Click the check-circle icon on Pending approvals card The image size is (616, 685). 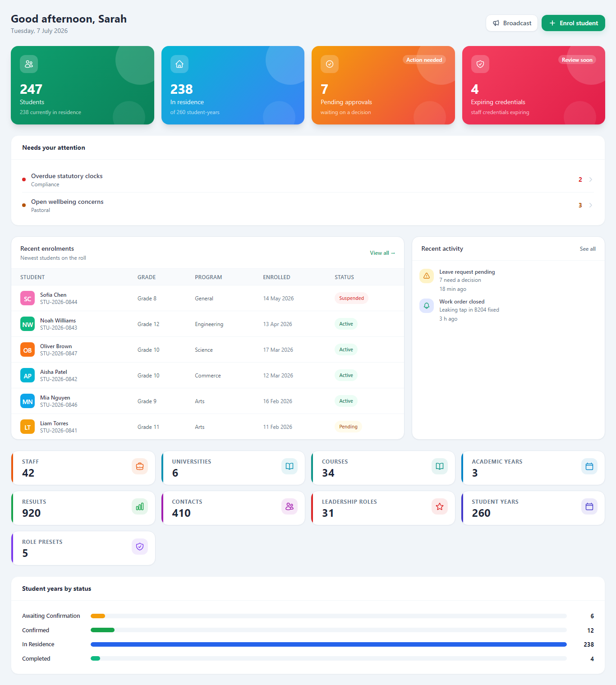click(330, 64)
